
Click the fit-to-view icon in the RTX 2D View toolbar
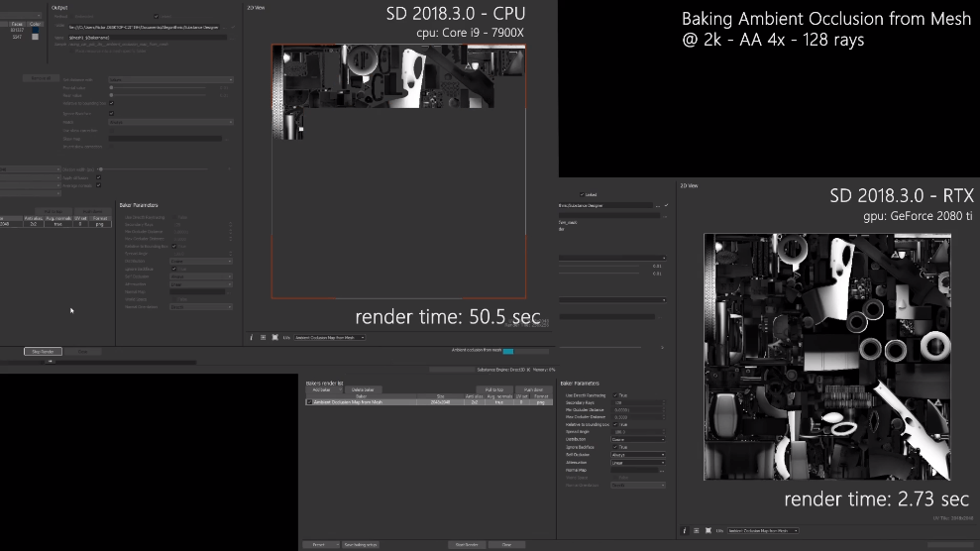click(708, 530)
